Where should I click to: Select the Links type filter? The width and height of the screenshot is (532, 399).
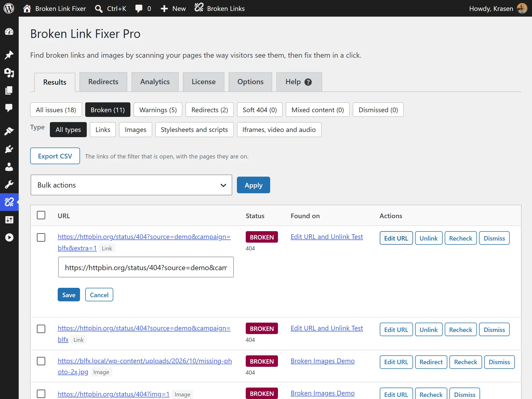tap(103, 130)
